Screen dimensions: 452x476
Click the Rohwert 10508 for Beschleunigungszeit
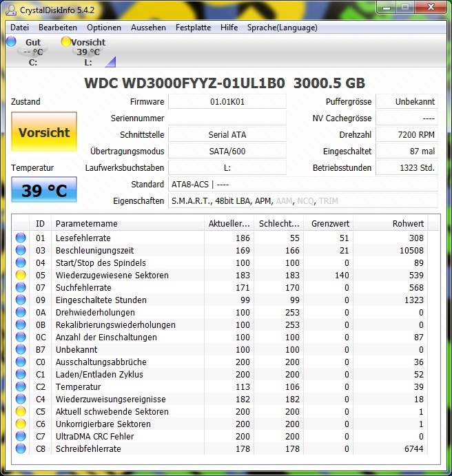pyautogui.click(x=411, y=251)
